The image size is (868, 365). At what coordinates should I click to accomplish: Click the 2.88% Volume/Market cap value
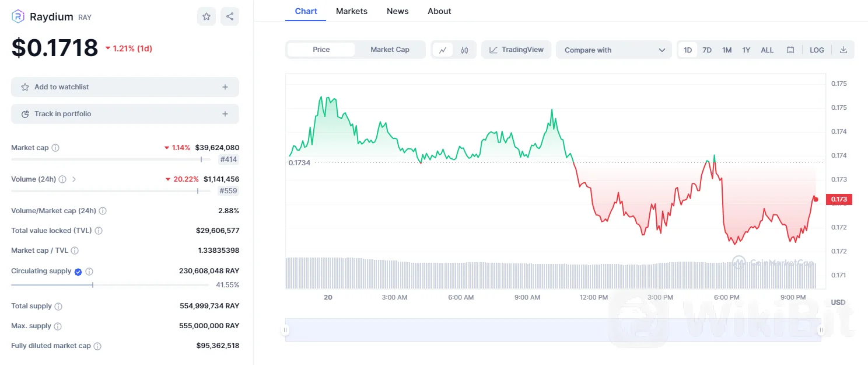click(229, 211)
